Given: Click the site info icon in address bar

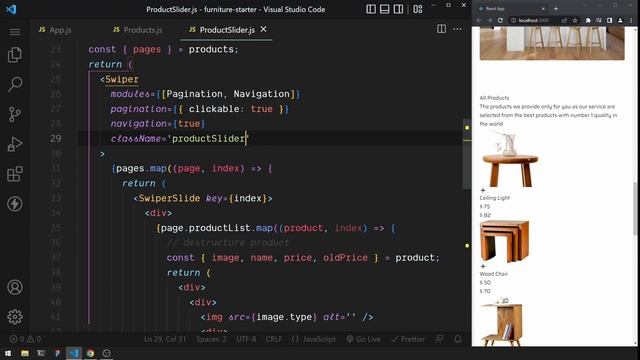Looking at the screenshot, I should tap(513, 20).
